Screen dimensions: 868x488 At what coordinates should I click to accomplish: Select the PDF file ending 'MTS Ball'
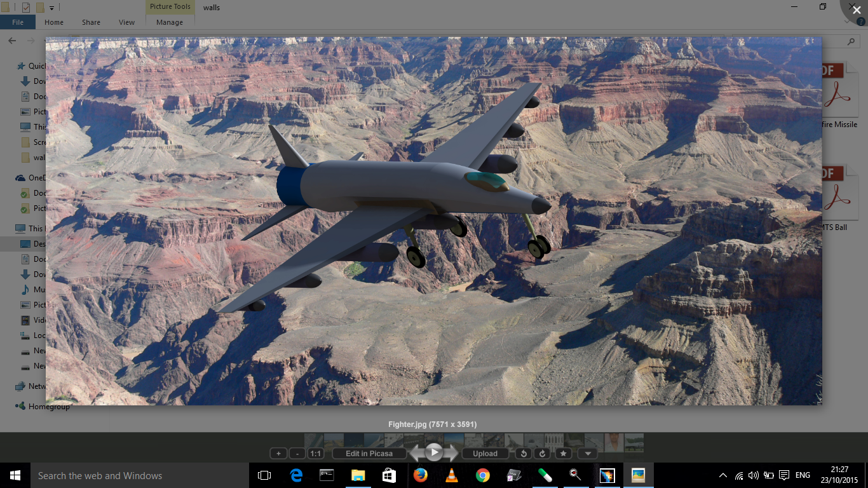click(839, 198)
